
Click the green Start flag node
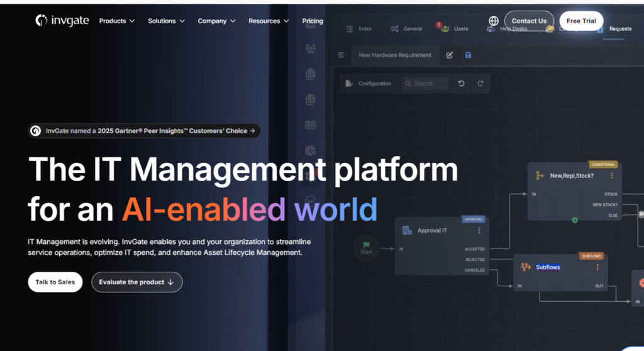[x=366, y=248]
